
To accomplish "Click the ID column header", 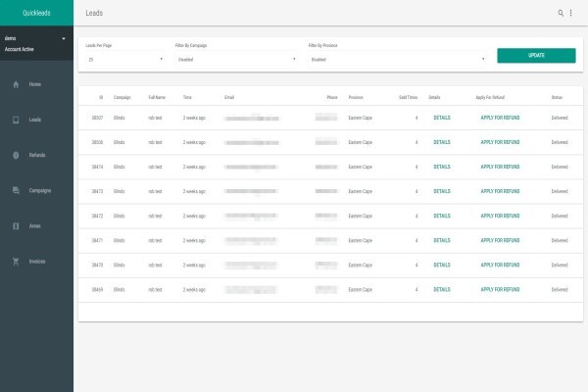I will 101,97.
